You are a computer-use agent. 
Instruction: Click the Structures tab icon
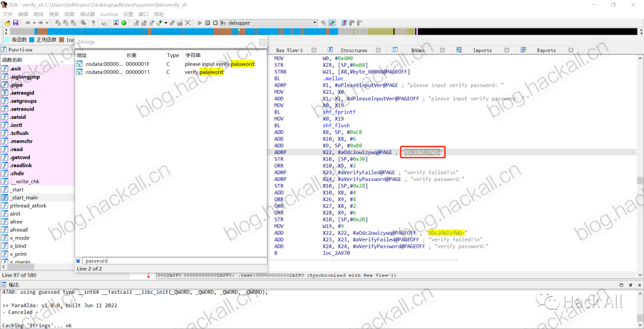(330, 50)
